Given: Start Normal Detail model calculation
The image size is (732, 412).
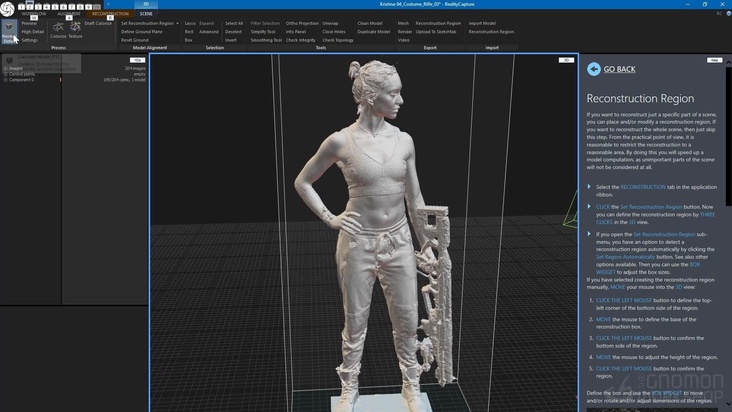Looking at the screenshot, I should pyautogui.click(x=9, y=32).
